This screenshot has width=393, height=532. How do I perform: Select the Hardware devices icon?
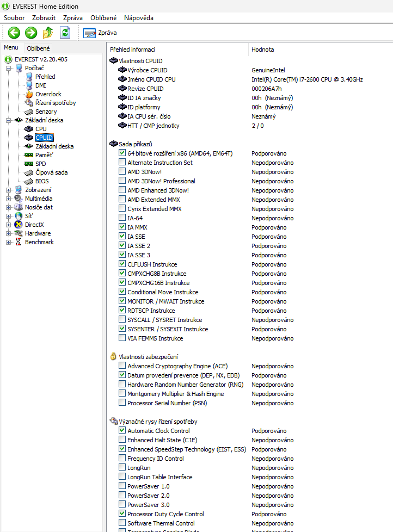coord(19,233)
